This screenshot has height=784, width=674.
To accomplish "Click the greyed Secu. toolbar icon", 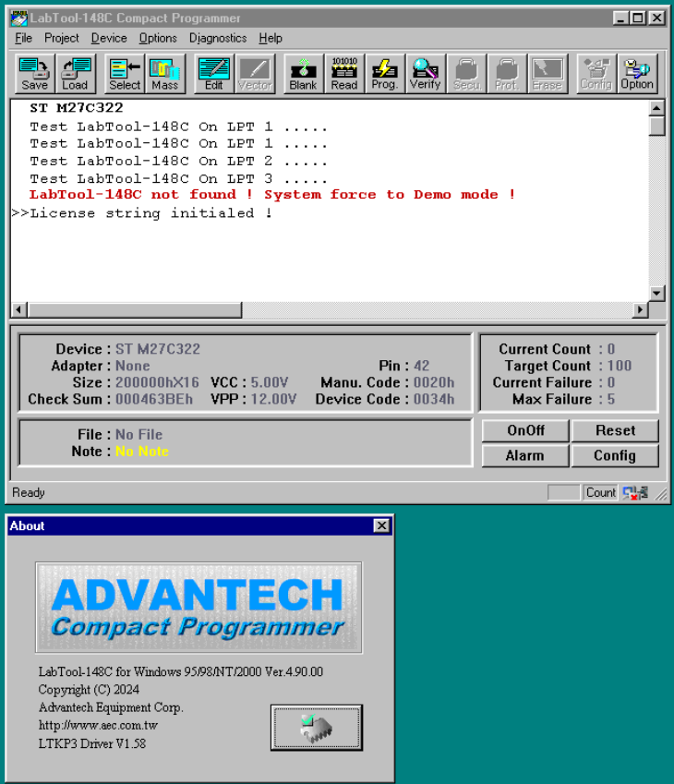I will 466,74.
